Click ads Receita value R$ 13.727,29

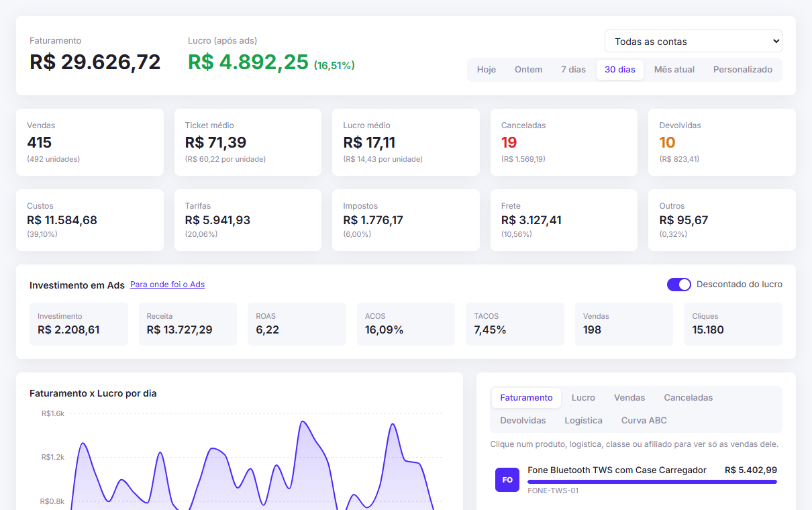pyautogui.click(x=180, y=330)
